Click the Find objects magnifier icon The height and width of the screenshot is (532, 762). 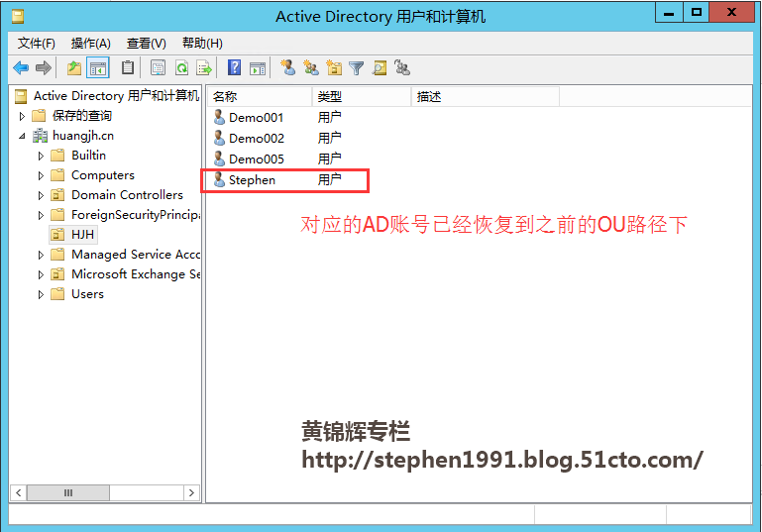click(380, 68)
